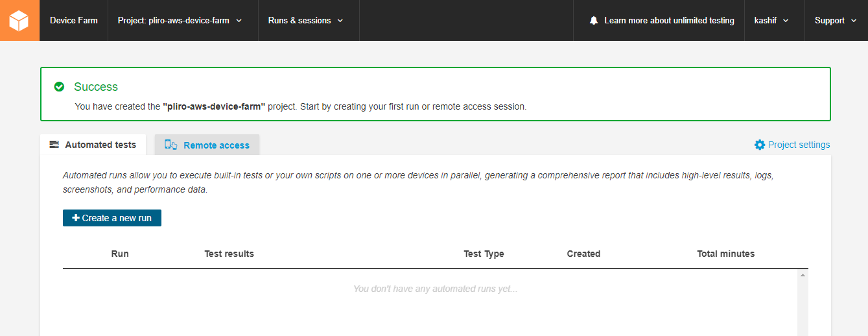868x336 pixels.
Task: Click the Project settings gear icon
Action: point(760,145)
